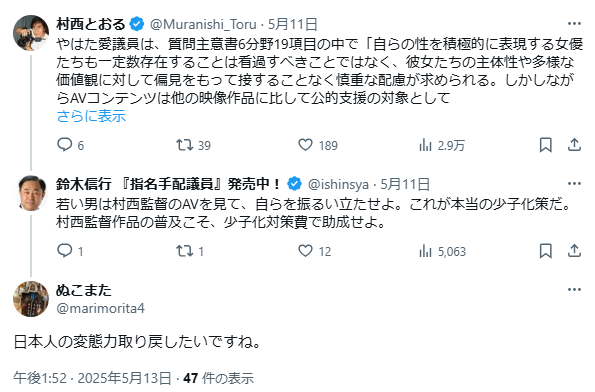Viewport: 595px width, 392px height.
Task: Bookmark the 鈴木信行 tweet
Action: (546, 251)
